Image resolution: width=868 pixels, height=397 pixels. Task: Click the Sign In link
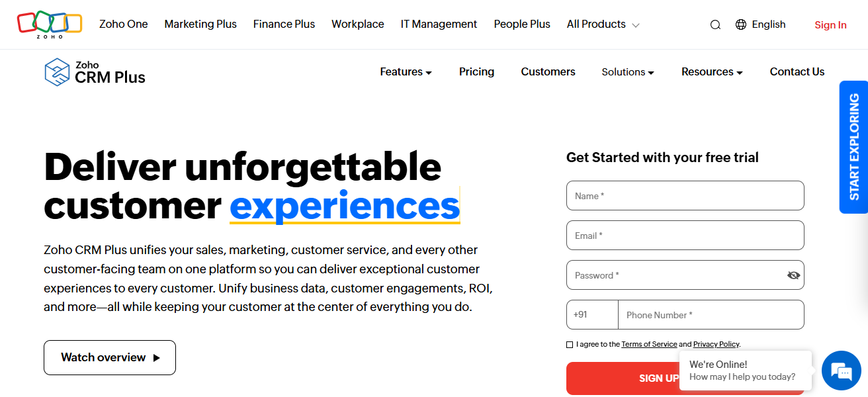[x=830, y=24]
